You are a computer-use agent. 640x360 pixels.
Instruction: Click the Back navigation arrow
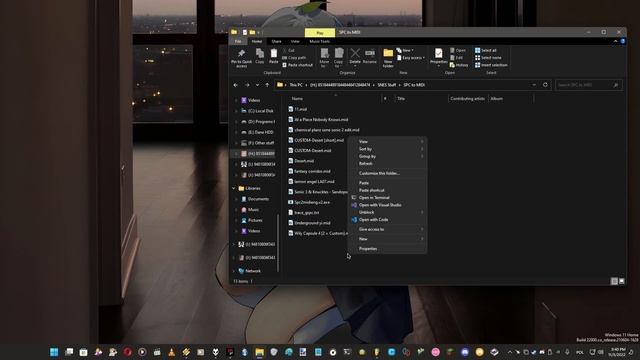[x=236, y=85]
